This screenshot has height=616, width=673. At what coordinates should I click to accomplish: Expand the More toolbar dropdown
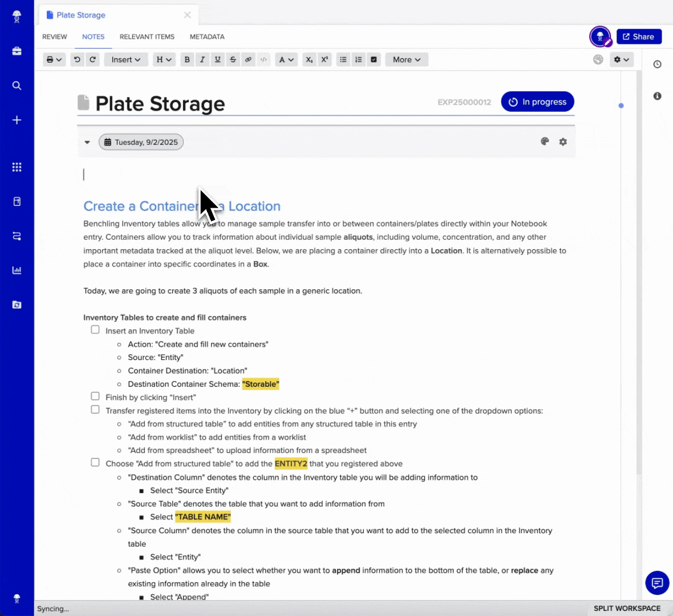coord(407,59)
